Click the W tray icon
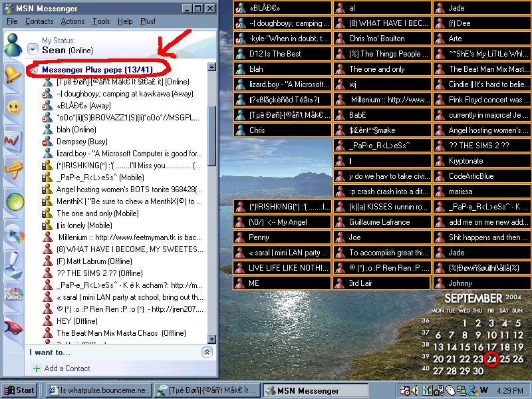The width and height of the screenshot is (532, 399). click(484, 390)
